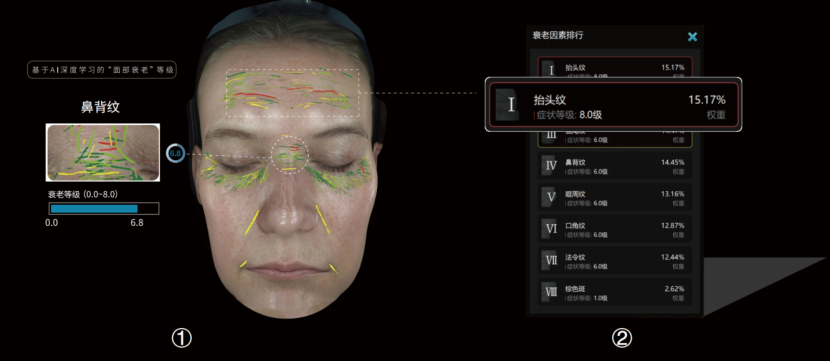Select the 口角纹 row ranked VI
This screenshot has width=830, height=362.
615,229
